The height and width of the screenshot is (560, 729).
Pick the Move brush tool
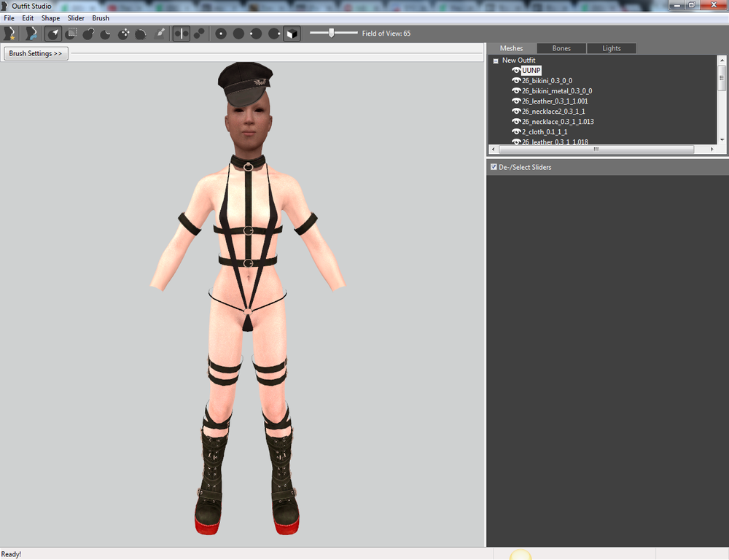[124, 34]
